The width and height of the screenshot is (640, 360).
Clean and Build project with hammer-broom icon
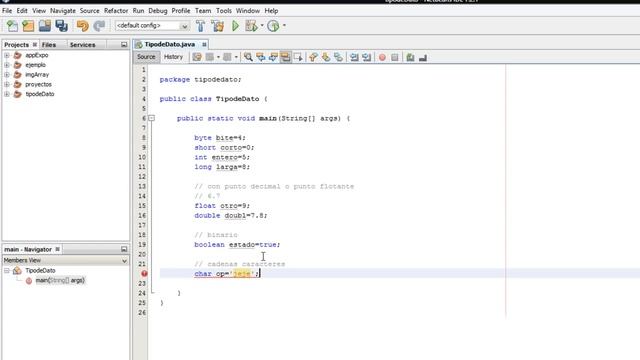point(218,26)
